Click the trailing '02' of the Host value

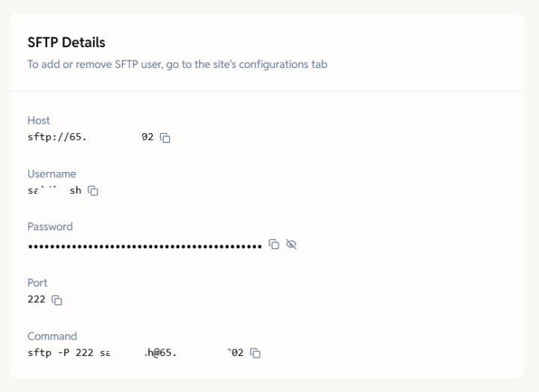tap(147, 138)
